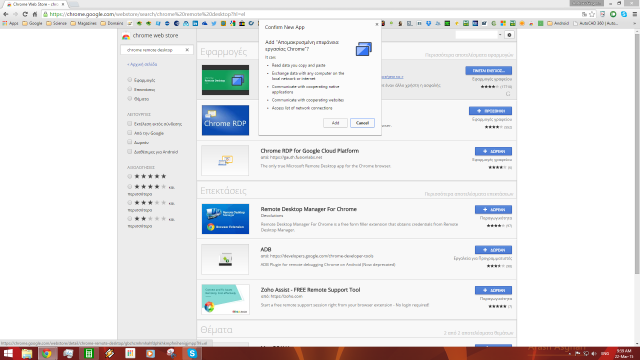Open the browser home page icon
Screen dimensions: 640x360
tap(35, 14)
